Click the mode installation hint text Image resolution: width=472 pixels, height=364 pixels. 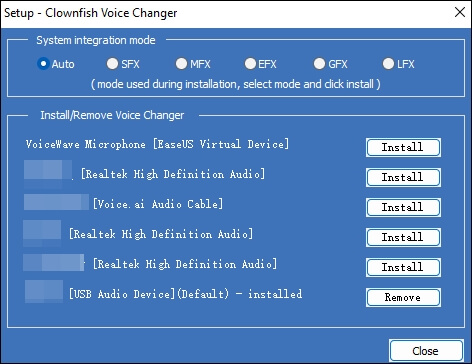pos(236,84)
